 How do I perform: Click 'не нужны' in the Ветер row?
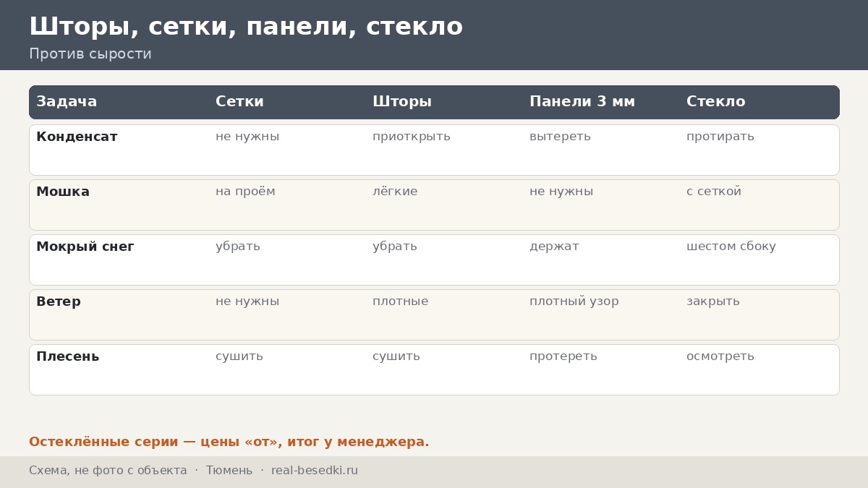(247, 301)
